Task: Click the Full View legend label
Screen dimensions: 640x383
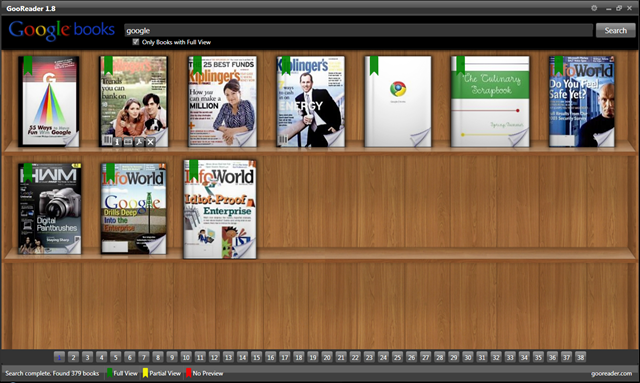Action: [125, 373]
